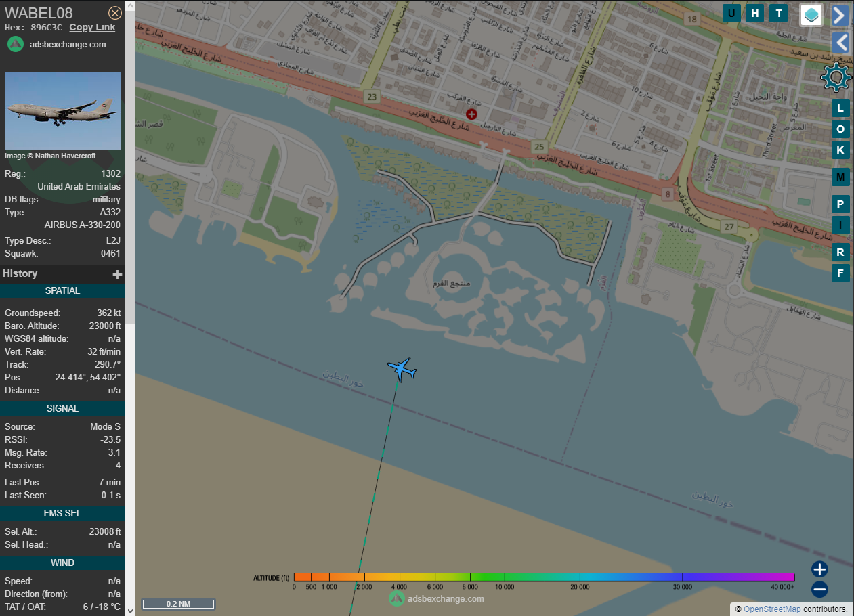The width and height of the screenshot is (854, 616).
Task: Click the History section label
Action: coord(20,273)
